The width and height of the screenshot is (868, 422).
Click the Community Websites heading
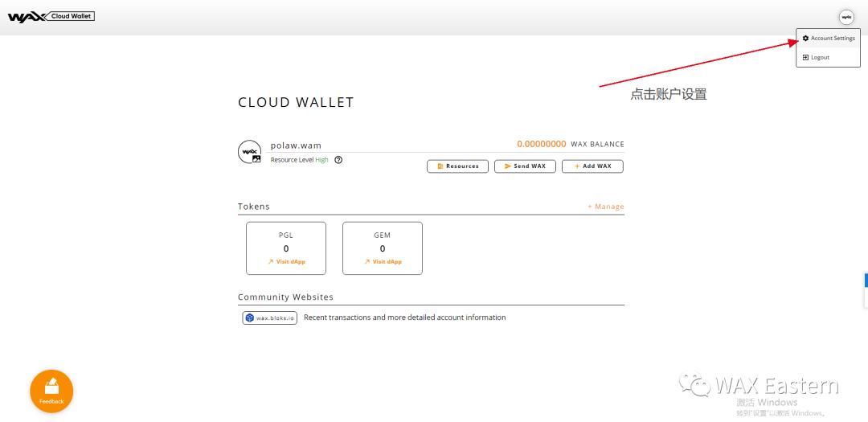[285, 297]
